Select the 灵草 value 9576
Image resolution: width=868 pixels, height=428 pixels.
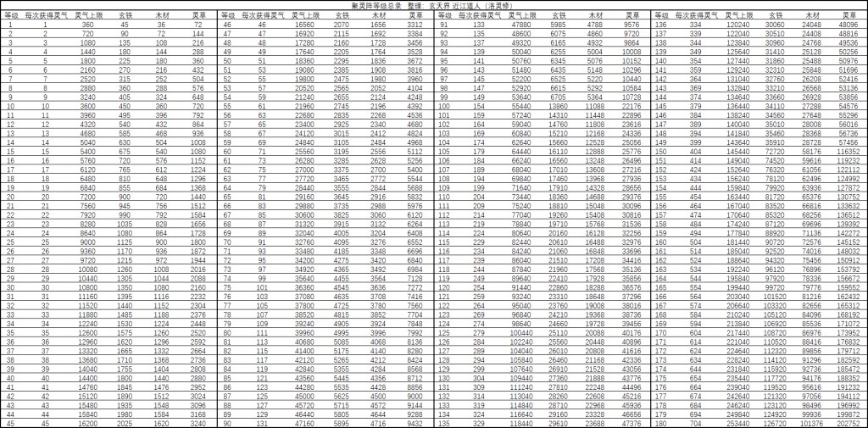tap(632, 25)
